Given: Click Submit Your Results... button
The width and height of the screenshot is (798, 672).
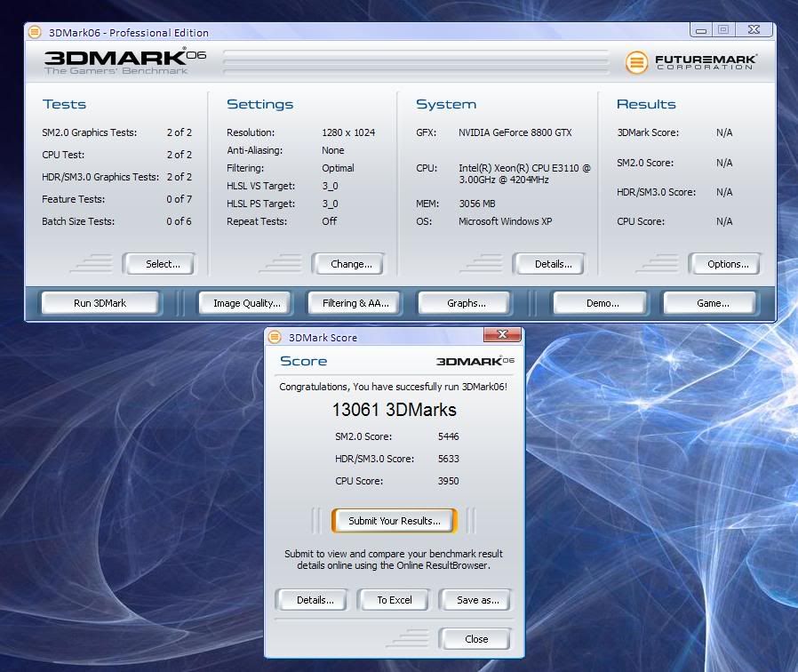Looking at the screenshot, I should [395, 521].
